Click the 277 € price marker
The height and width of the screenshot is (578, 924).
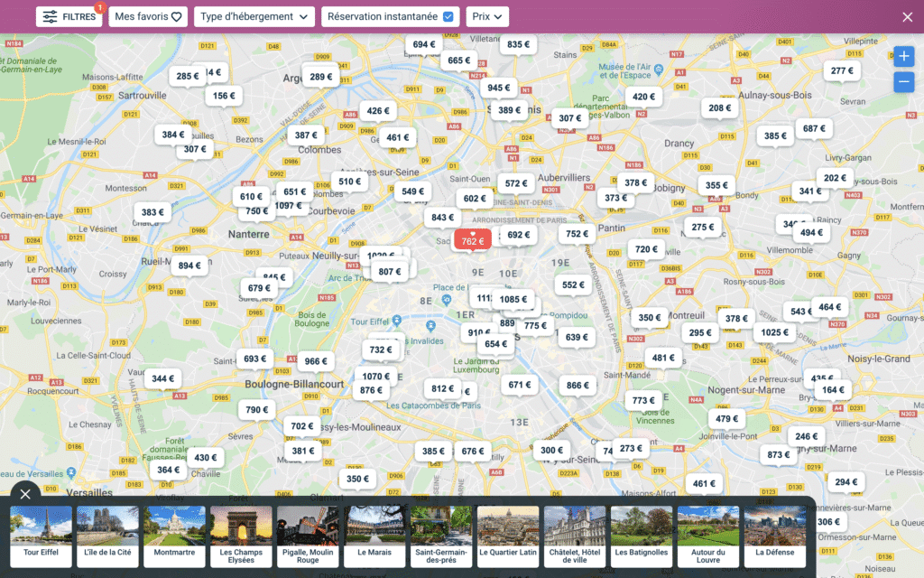tap(842, 70)
